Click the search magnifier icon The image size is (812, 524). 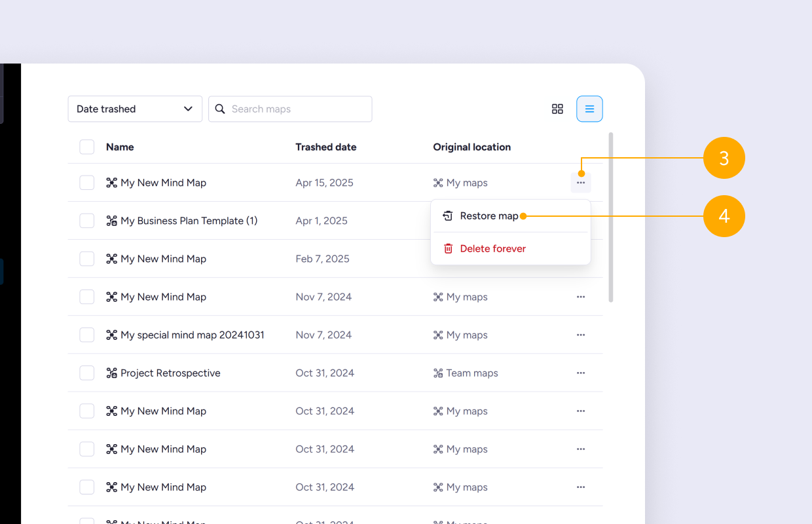click(x=220, y=109)
